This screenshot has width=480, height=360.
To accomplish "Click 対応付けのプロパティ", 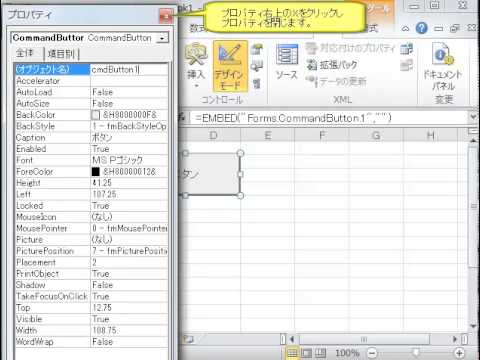I will pyautogui.click(x=351, y=48).
